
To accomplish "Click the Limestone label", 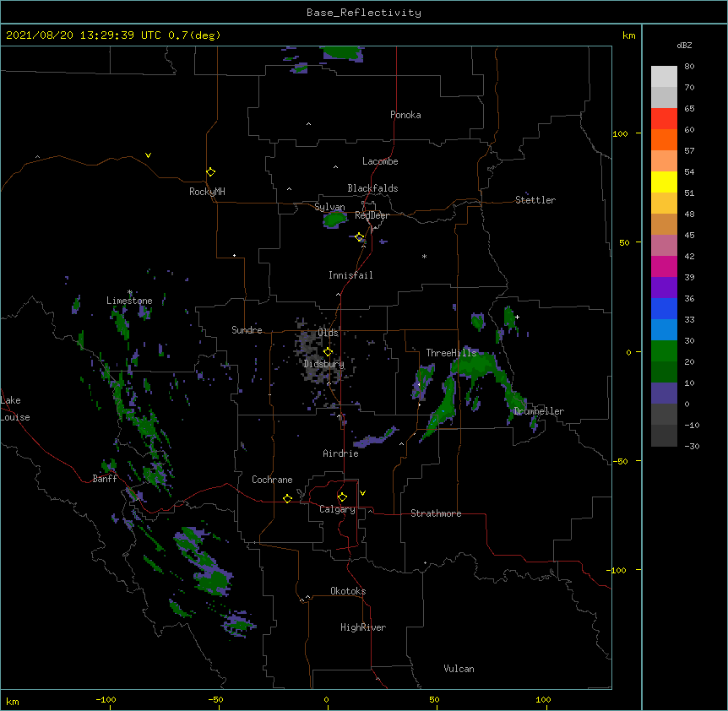I will [129, 301].
